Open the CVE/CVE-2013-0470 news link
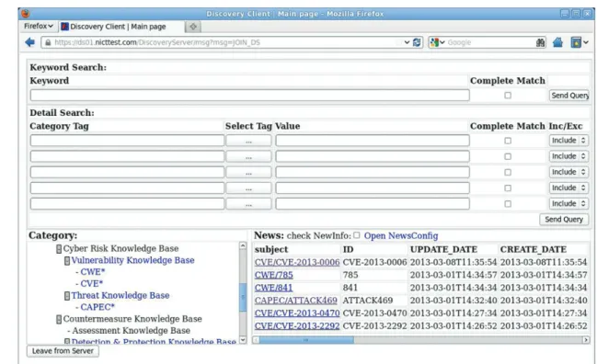This screenshot has width=597, height=364. 297,313
